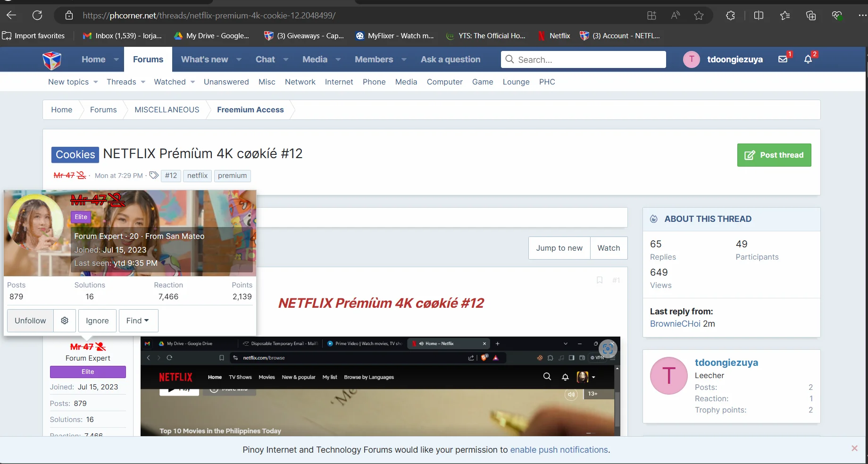Click large tdoongiezuya avatar in sidebar
This screenshot has width=868, height=464.
pos(669,376)
